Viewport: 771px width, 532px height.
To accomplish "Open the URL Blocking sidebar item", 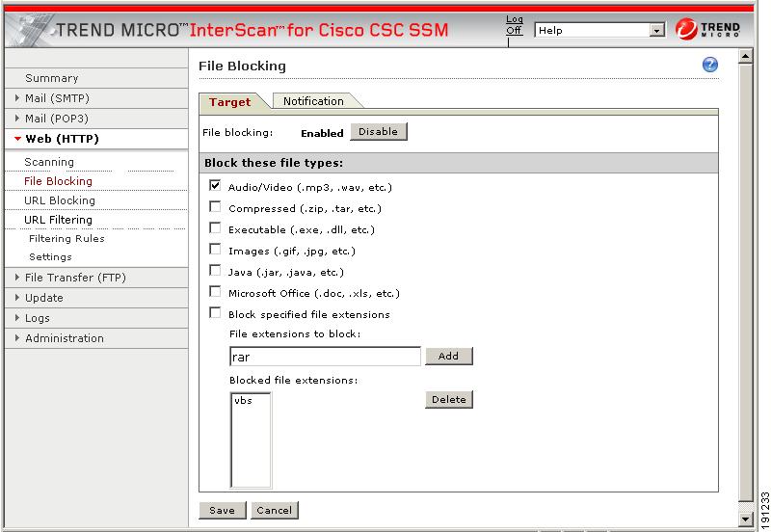I will [60, 200].
